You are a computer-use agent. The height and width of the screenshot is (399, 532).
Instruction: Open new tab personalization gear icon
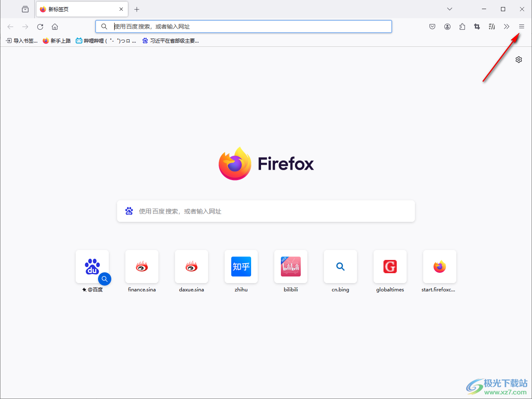point(519,60)
